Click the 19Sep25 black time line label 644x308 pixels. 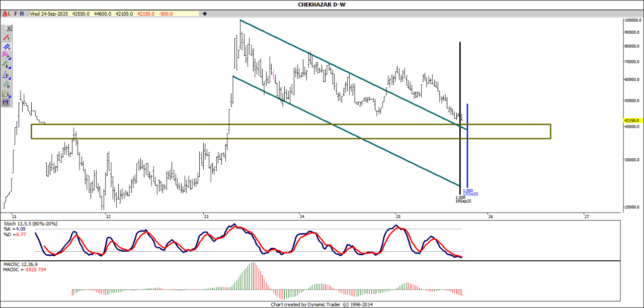click(463, 201)
